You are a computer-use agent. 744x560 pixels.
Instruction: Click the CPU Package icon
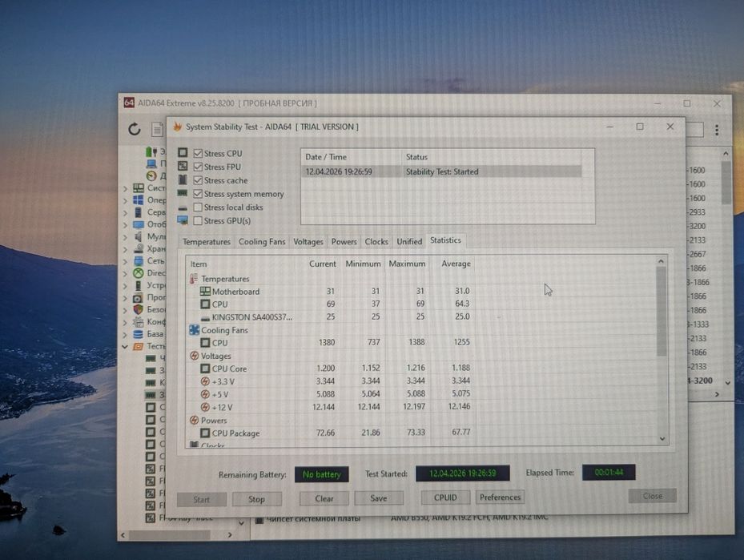click(x=205, y=433)
